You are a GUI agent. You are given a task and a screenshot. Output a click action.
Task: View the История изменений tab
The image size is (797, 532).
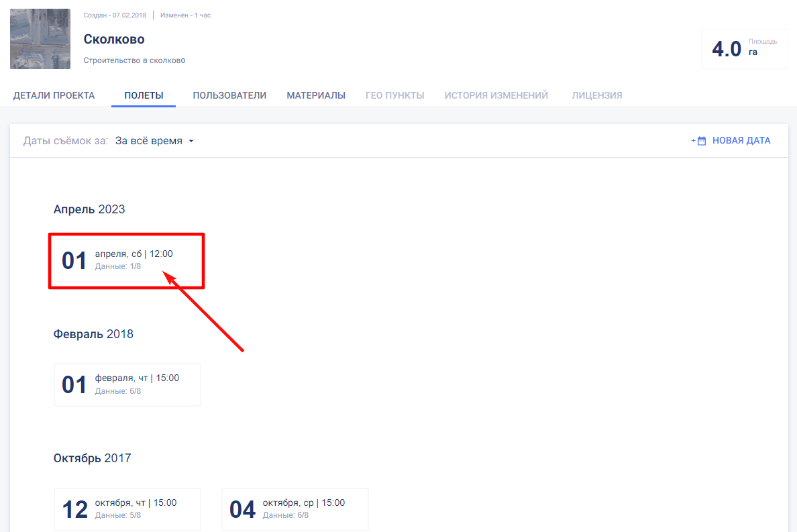pyautogui.click(x=496, y=95)
